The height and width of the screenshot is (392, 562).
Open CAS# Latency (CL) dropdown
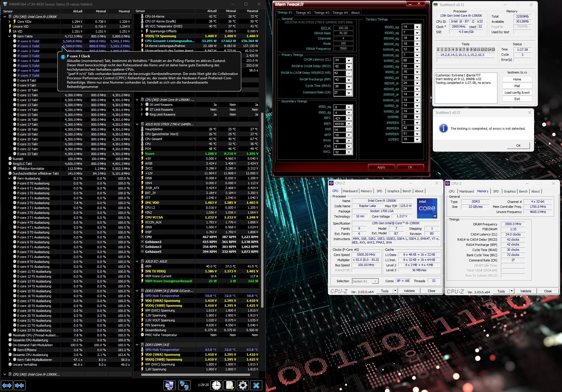[349, 60]
